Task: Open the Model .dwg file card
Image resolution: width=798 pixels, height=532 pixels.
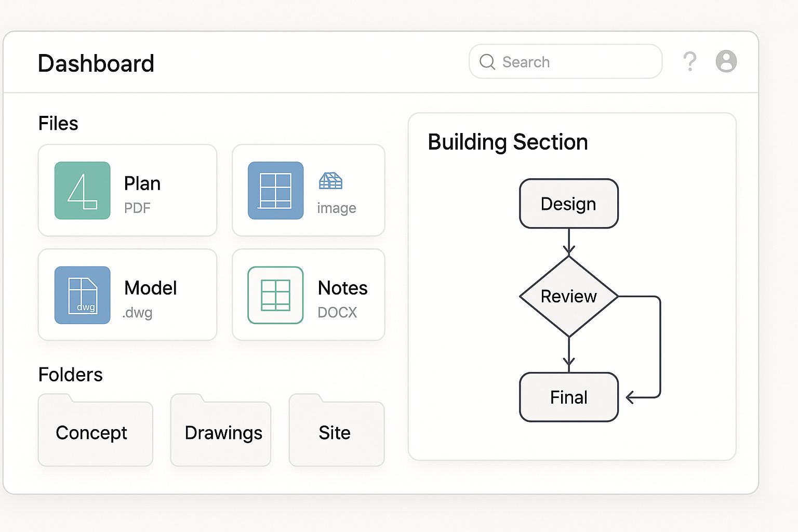Action: (x=127, y=295)
